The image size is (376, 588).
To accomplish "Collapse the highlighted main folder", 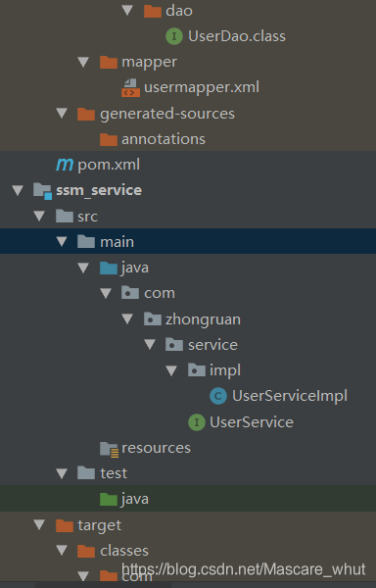I will click(62, 241).
